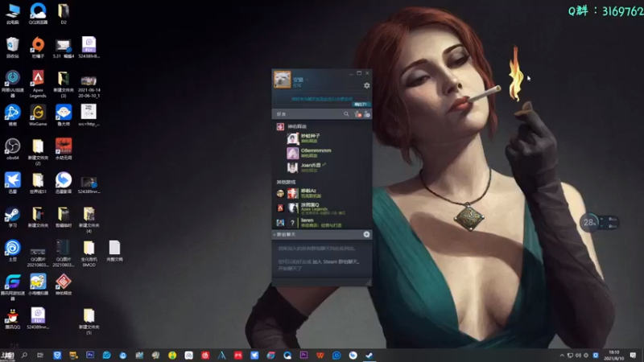Open pending friend invites icon
The width and height of the screenshot is (644, 362).
tap(357, 114)
